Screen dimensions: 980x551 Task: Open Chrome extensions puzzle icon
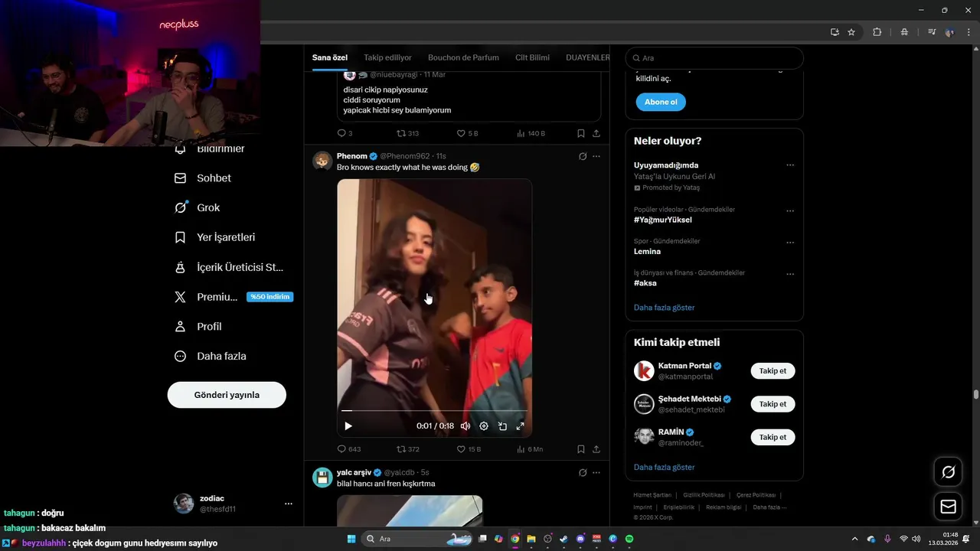point(877,32)
